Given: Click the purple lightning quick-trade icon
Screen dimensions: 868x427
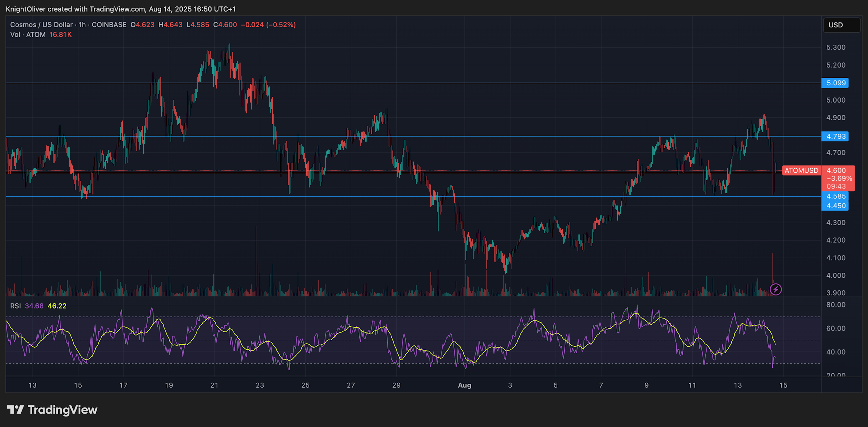Looking at the screenshot, I should click(776, 289).
